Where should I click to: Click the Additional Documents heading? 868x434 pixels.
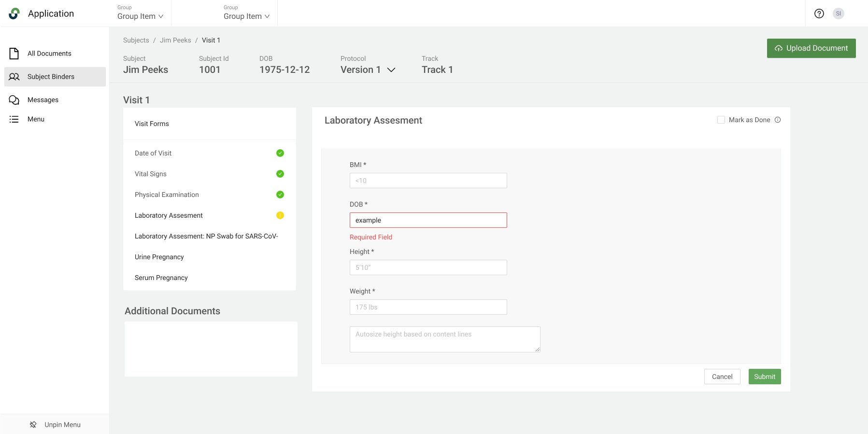point(172,311)
